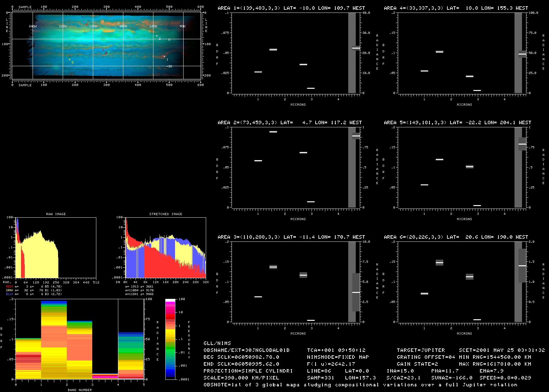Viewport: 549px width, 392px height.
Task: Click the Area 1 square marker on map
Action: click(x=164, y=56)
